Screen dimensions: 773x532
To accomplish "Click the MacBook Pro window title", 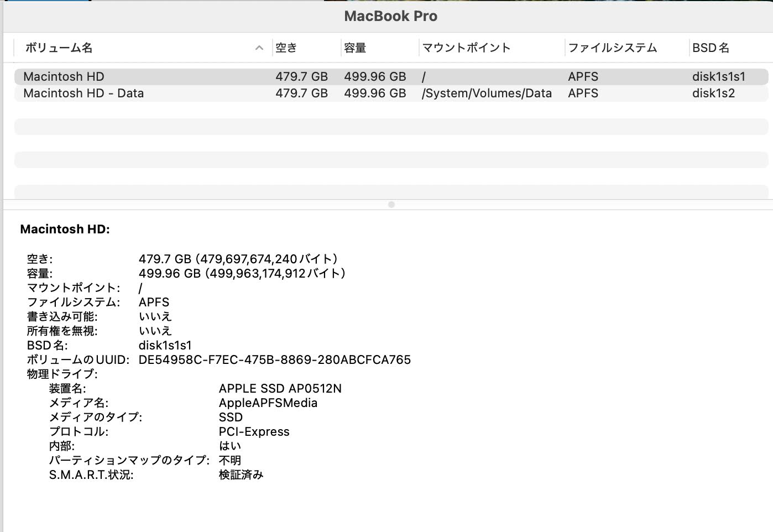I will (390, 16).
